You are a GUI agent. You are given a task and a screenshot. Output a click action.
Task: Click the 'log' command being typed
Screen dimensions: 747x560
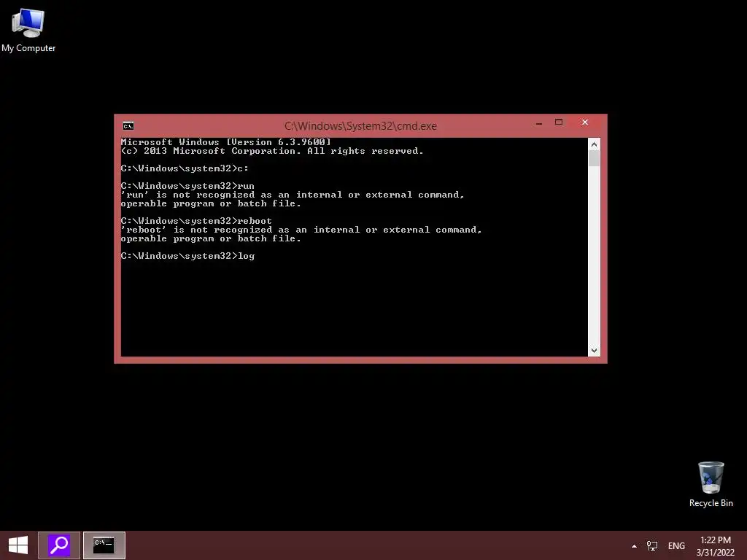pos(247,256)
